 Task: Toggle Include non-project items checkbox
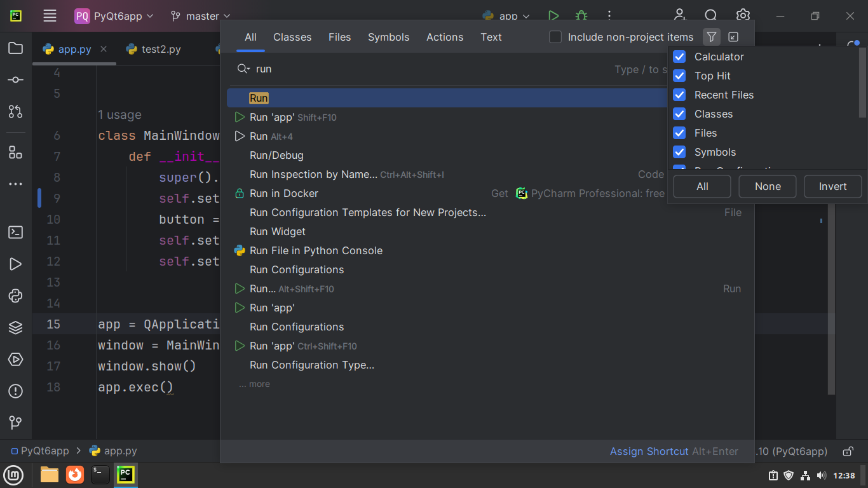pyautogui.click(x=555, y=37)
